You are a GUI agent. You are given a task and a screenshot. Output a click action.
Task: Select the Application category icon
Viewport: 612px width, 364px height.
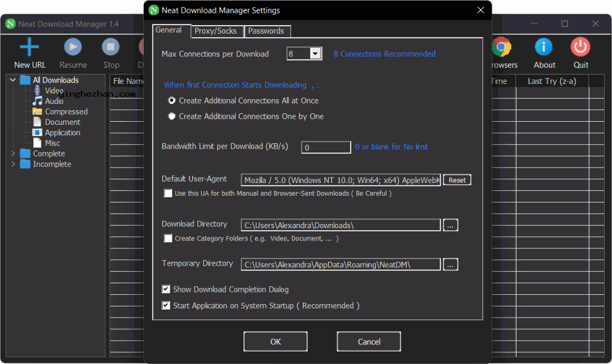click(37, 132)
